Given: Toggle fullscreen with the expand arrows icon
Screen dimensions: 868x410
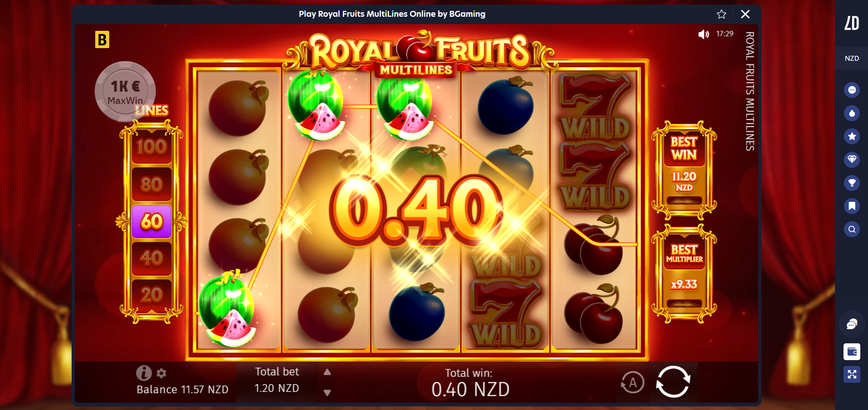Looking at the screenshot, I should click(x=852, y=374).
